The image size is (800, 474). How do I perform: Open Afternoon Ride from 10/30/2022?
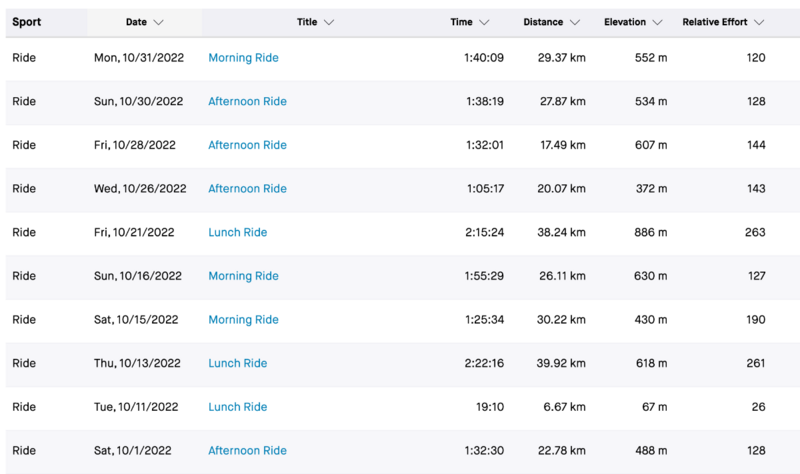[x=247, y=101]
